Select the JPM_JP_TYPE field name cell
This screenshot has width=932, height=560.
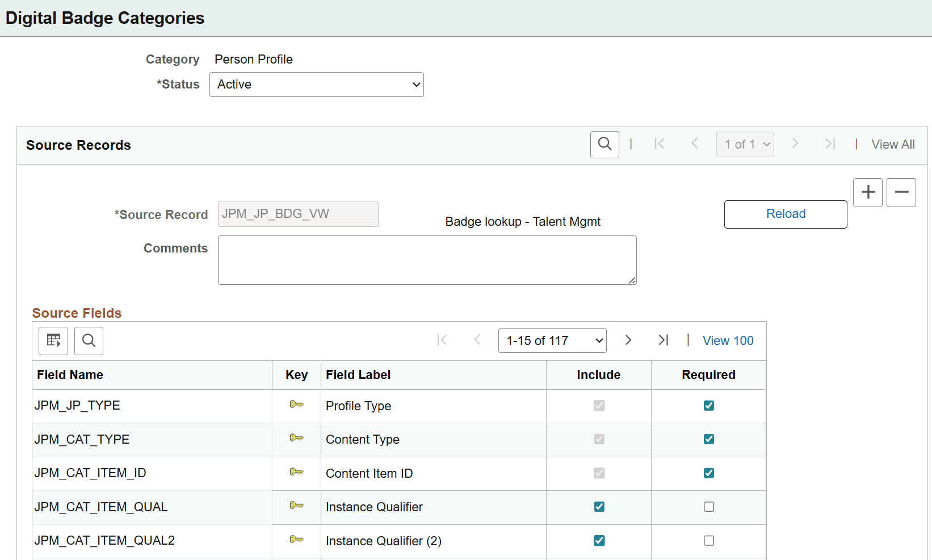click(77, 405)
